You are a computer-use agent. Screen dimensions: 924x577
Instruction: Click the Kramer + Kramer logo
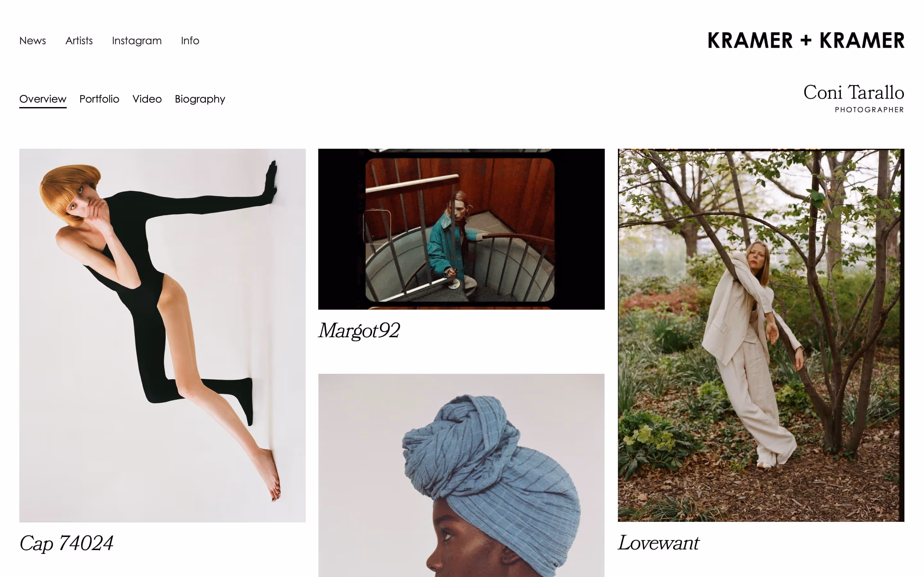click(806, 40)
